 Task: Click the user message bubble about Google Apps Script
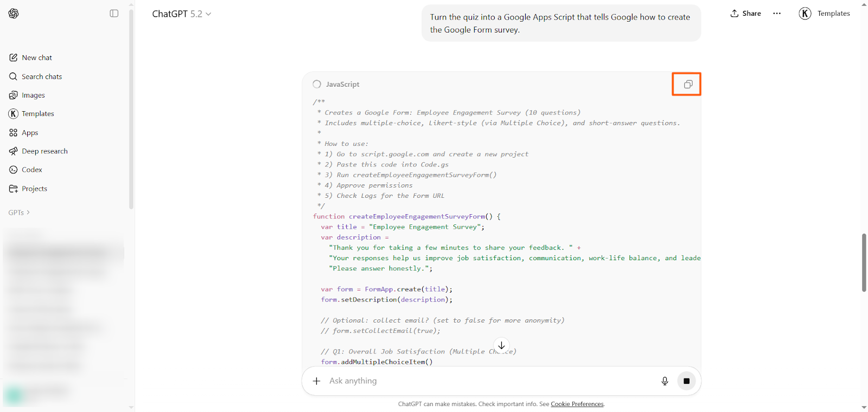[561, 23]
